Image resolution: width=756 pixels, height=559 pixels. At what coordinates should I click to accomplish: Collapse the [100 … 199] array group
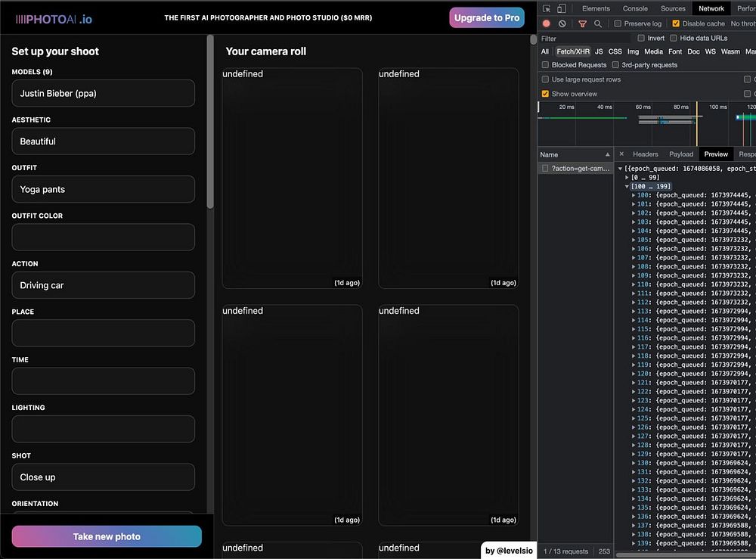(x=627, y=186)
